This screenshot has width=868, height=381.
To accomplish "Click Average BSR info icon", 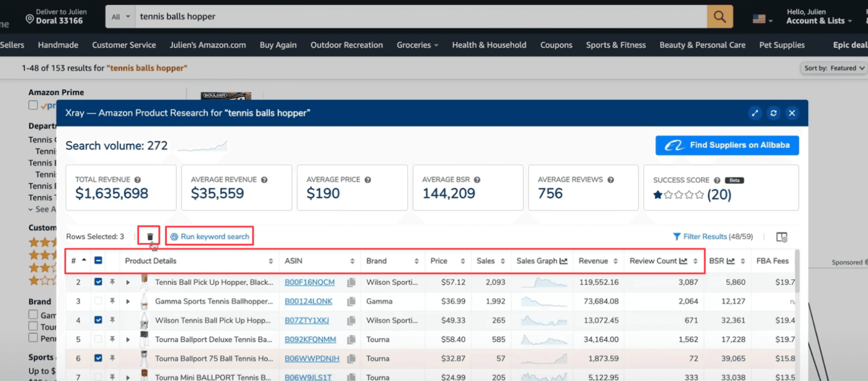I will point(477,180).
